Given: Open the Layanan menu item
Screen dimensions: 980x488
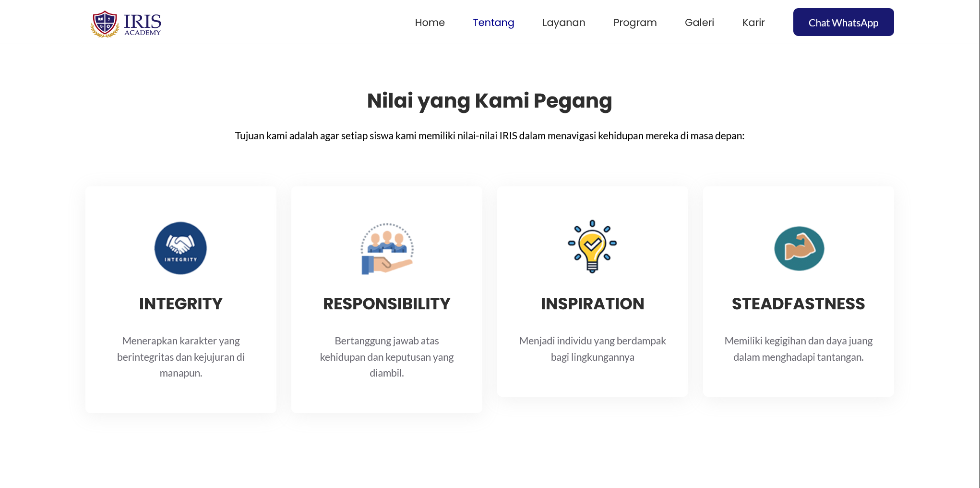Looking at the screenshot, I should point(564,23).
